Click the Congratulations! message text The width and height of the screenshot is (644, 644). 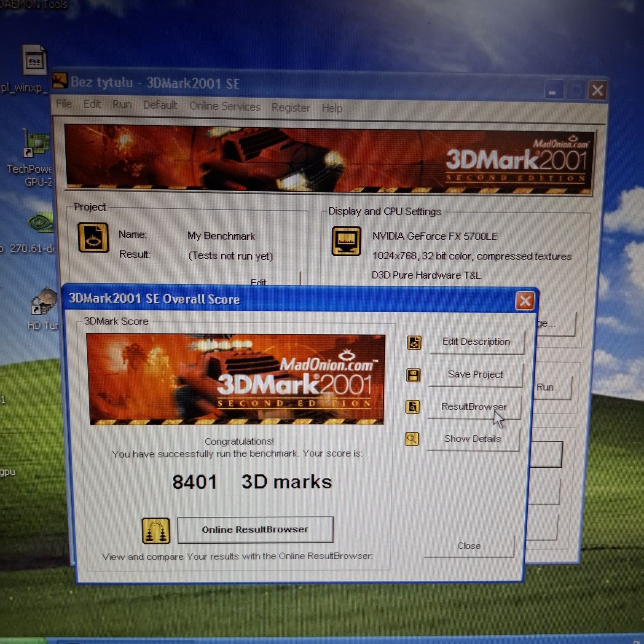coord(239,441)
